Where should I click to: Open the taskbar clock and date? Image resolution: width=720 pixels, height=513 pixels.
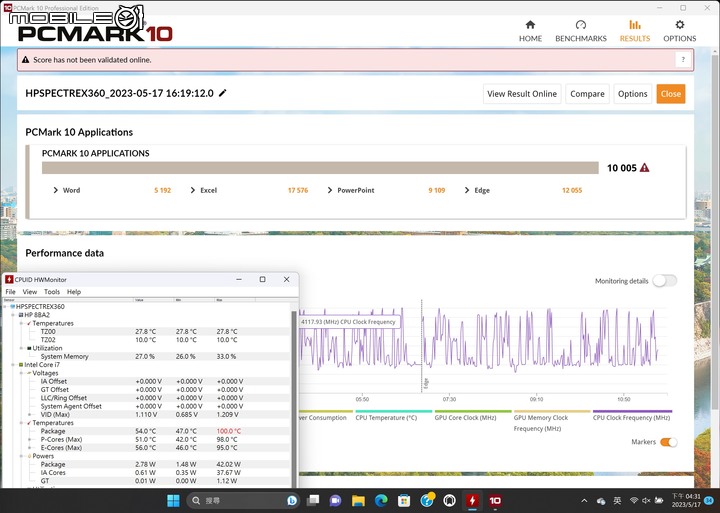click(686, 501)
